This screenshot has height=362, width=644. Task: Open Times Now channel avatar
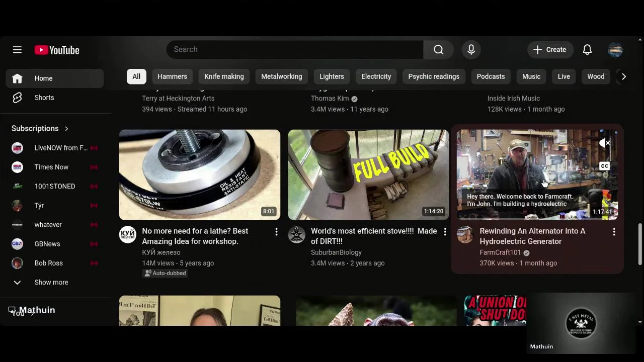(17, 167)
